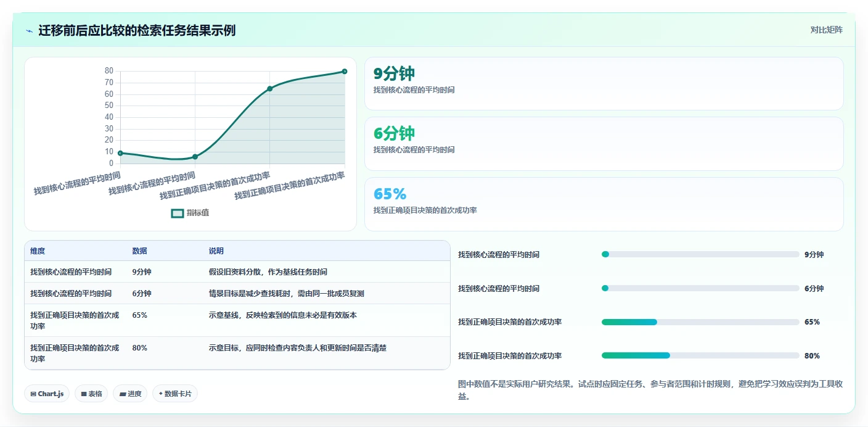
Task: Select table cell 示意目标，应同时检查内容负责人和更新时间是否清楚
Action: coord(297,347)
